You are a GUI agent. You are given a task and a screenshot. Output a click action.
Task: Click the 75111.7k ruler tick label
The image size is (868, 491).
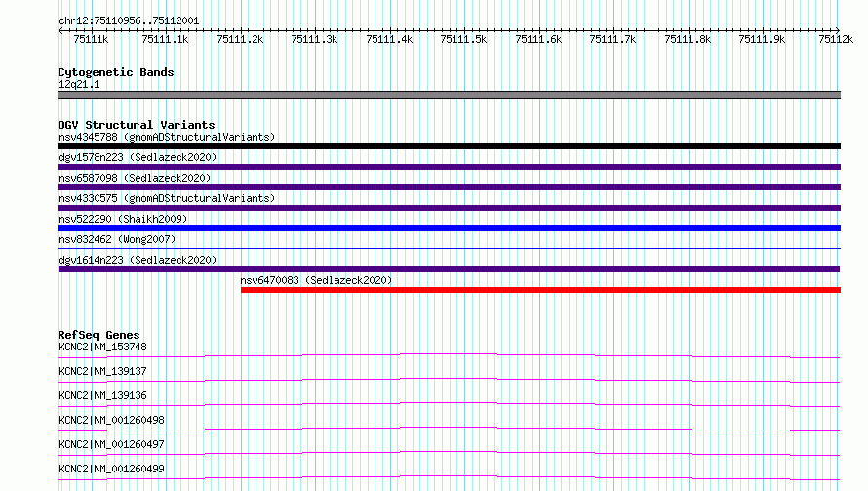[x=612, y=39]
